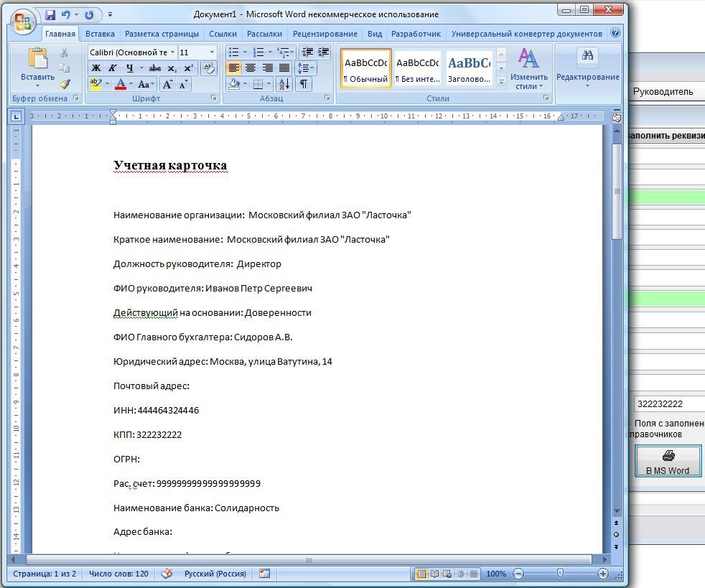Toggle justify text alignment
Screen dimensions: 705x588
[284, 68]
